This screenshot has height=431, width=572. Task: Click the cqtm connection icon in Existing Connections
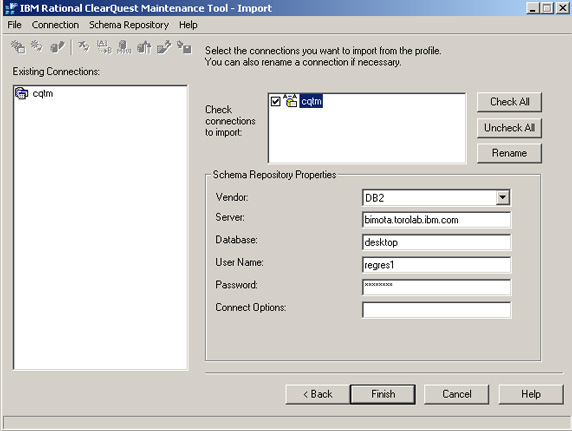click(x=22, y=93)
